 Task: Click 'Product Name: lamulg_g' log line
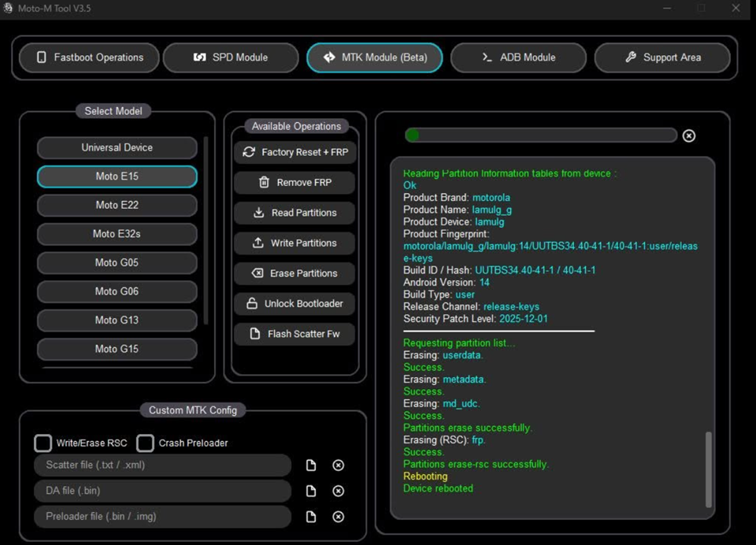click(458, 209)
